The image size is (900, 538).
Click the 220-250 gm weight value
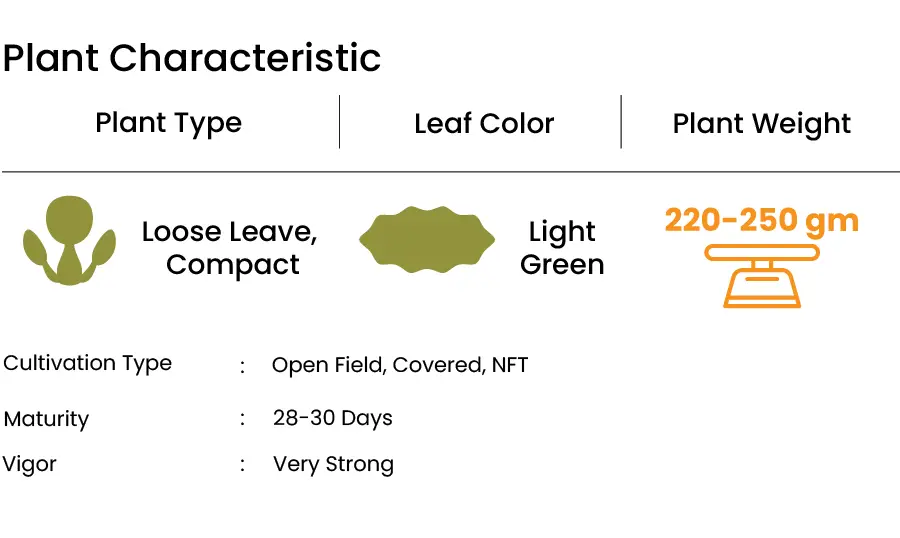(x=762, y=220)
